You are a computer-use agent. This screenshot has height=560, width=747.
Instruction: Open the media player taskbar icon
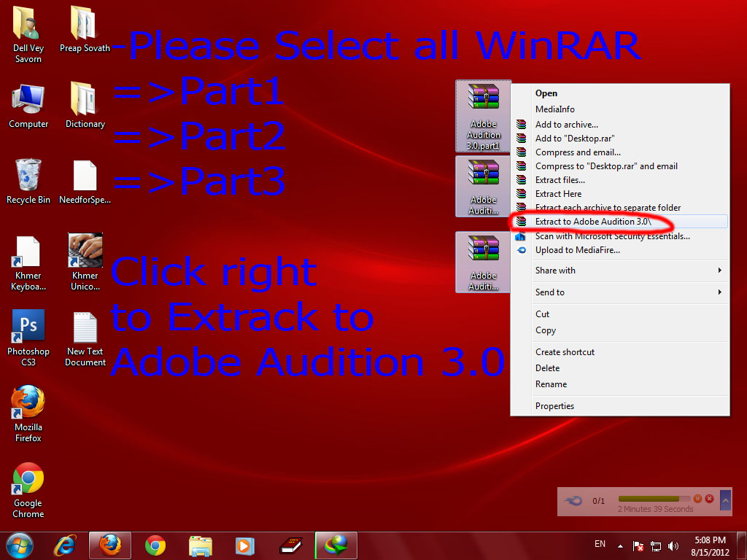245,545
